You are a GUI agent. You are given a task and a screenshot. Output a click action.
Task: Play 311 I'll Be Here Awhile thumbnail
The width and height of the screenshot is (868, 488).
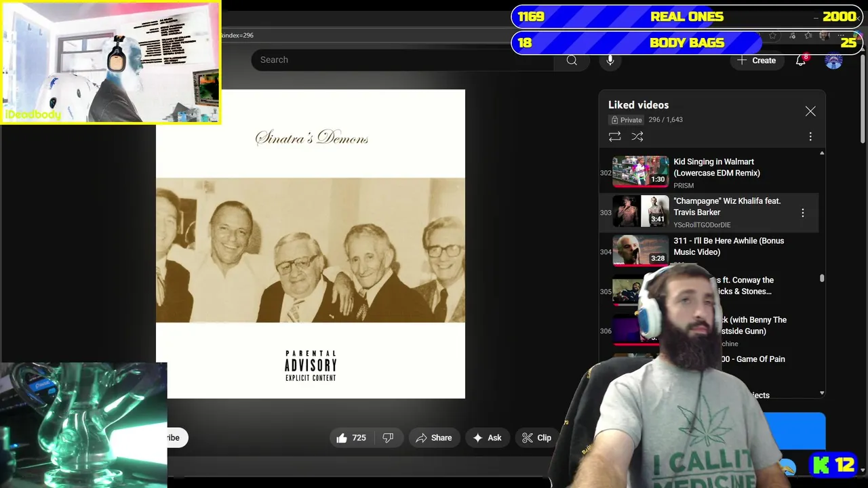[640, 251]
